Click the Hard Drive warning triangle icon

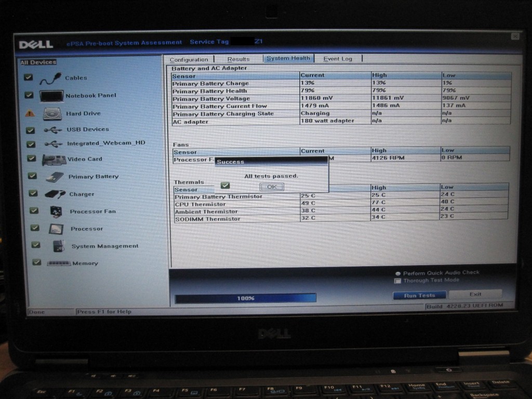[30, 113]
